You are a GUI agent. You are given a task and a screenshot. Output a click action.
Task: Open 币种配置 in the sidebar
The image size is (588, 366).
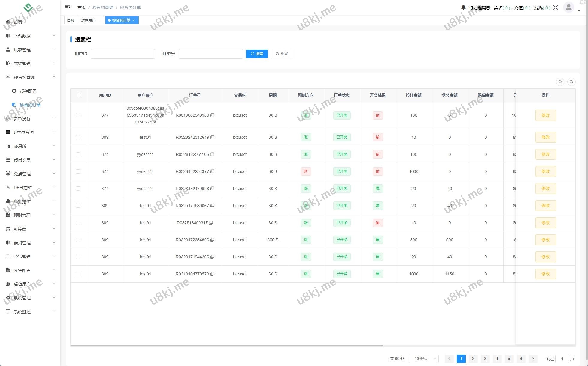[28, 91]
